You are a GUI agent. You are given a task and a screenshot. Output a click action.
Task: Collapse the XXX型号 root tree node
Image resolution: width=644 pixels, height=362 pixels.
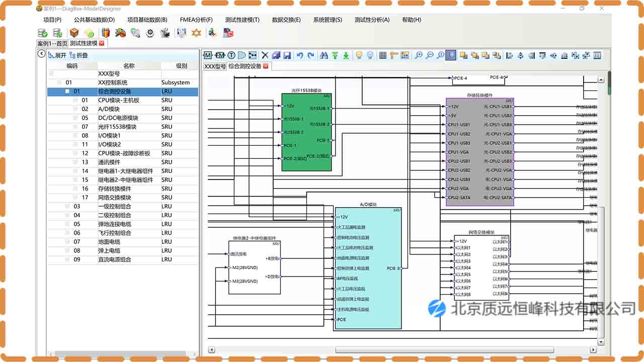coord(51,73)
